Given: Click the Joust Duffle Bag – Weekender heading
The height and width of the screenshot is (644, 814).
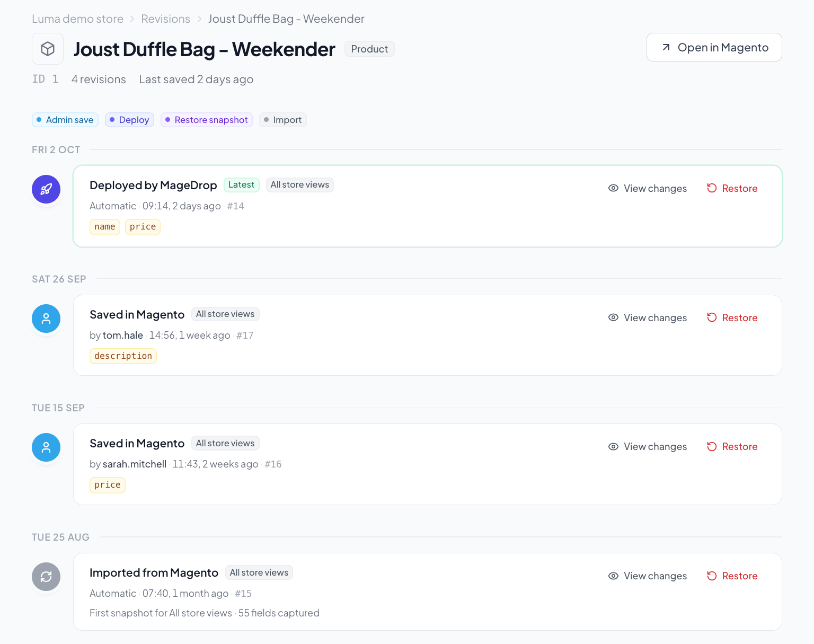Looking at the screenshot, I should coord(204,49).
